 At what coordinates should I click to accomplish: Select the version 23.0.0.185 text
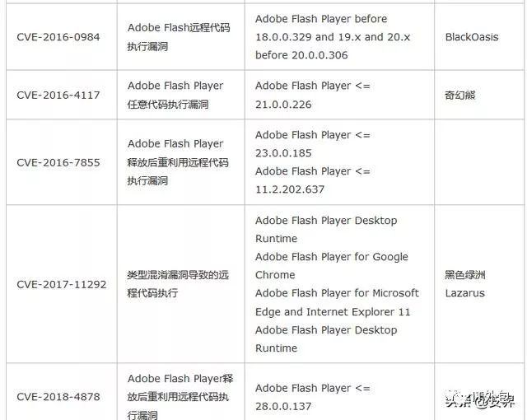click(283, 153)
